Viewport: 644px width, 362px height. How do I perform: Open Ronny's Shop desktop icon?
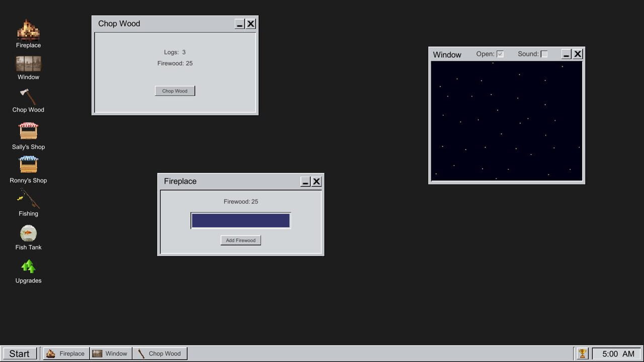(x=28, y=165)
